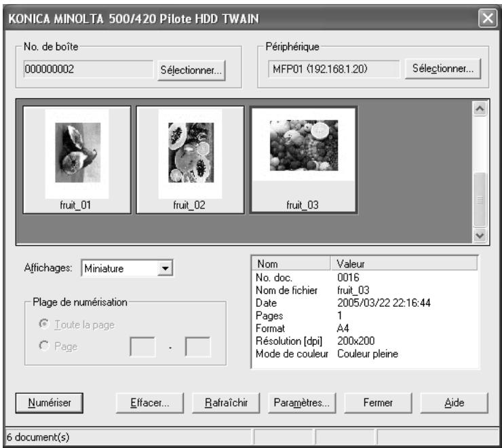Click the box number field 000000002
The width and height of the screenshot is (502, 448).
tap(89, 69)
